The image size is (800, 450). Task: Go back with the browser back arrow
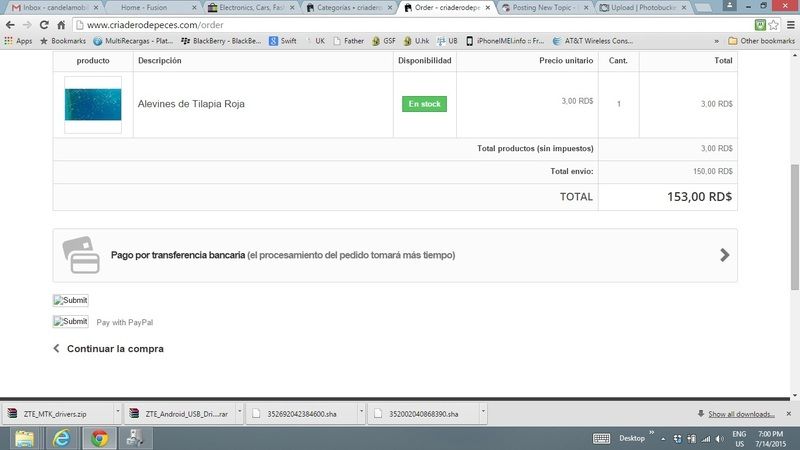10,24
